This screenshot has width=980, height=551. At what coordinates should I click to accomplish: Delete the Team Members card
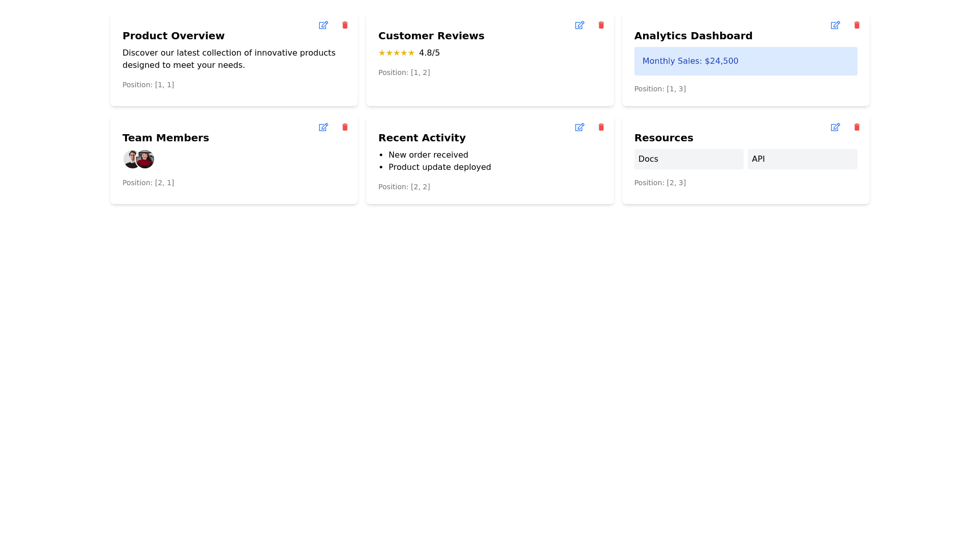[345, 127]
